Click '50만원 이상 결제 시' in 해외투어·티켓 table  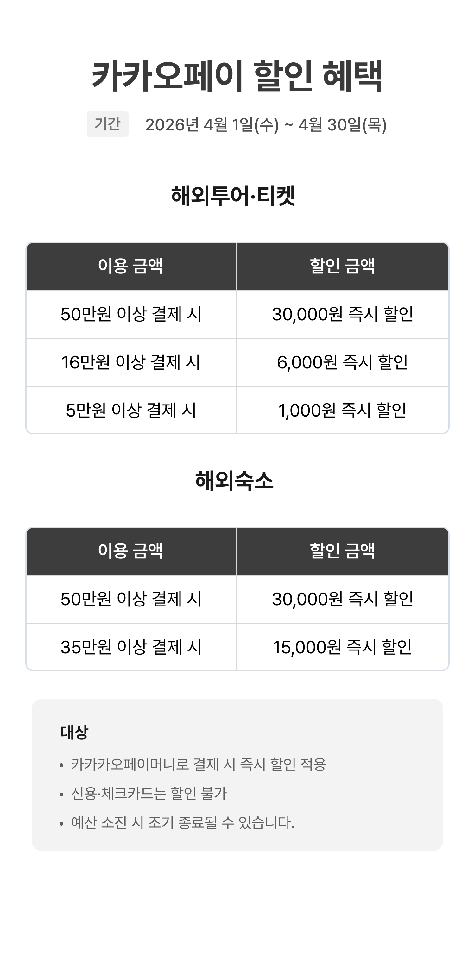(130, 314)
